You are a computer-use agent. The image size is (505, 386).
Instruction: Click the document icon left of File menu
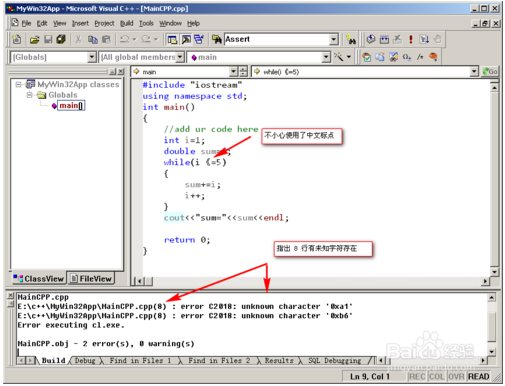pos(15,23)
